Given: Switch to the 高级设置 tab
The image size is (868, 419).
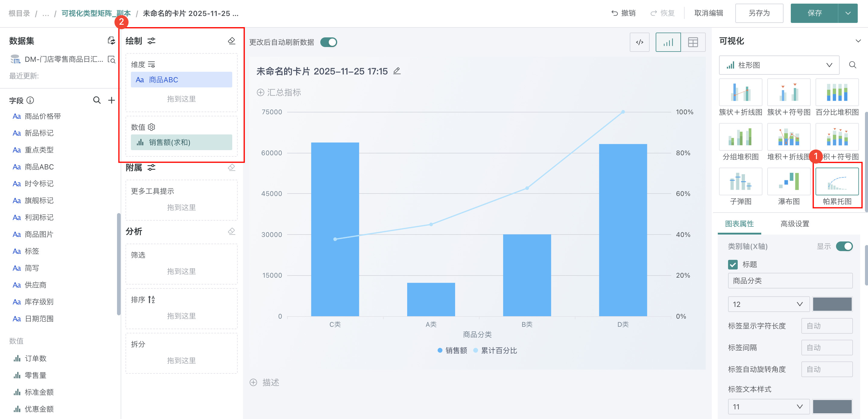Looking at the screenshot, I should pos(794,224).
